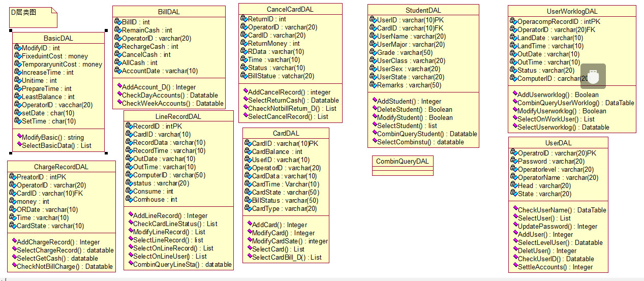The width and height of the screenshot is (644, 281).
Task: Select the UserDAL class title
Action: coord(558,143)
